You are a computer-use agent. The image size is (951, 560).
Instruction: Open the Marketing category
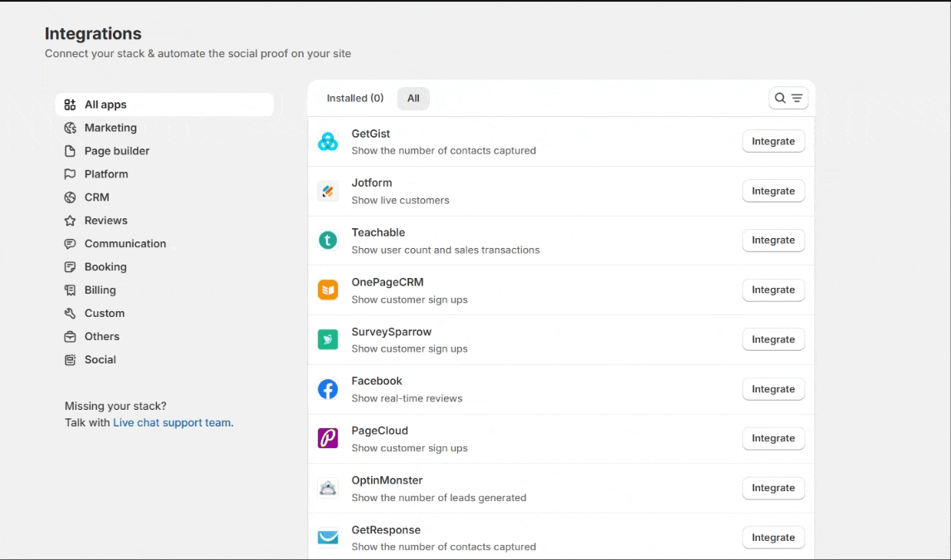point(110,128)
